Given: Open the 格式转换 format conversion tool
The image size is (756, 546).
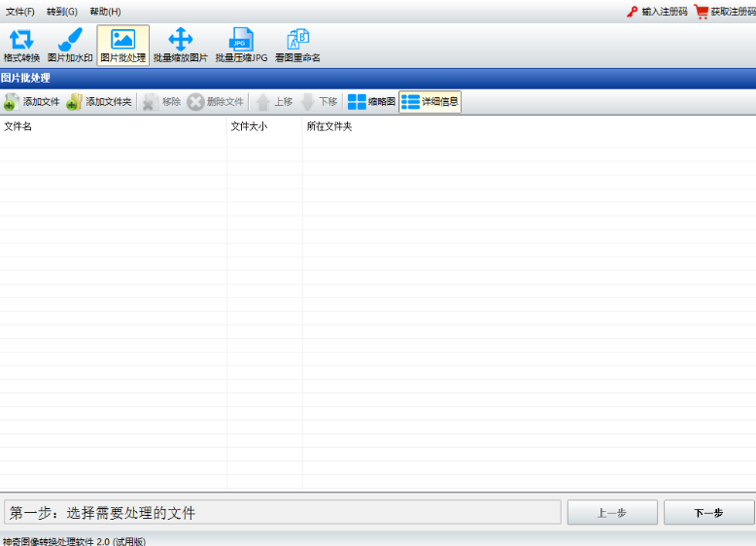Looking at the screenshot, I should (21, 46).
